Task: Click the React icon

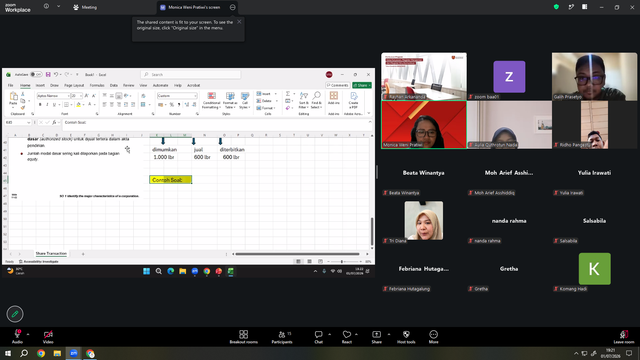Action: click(x=347, y=334)
